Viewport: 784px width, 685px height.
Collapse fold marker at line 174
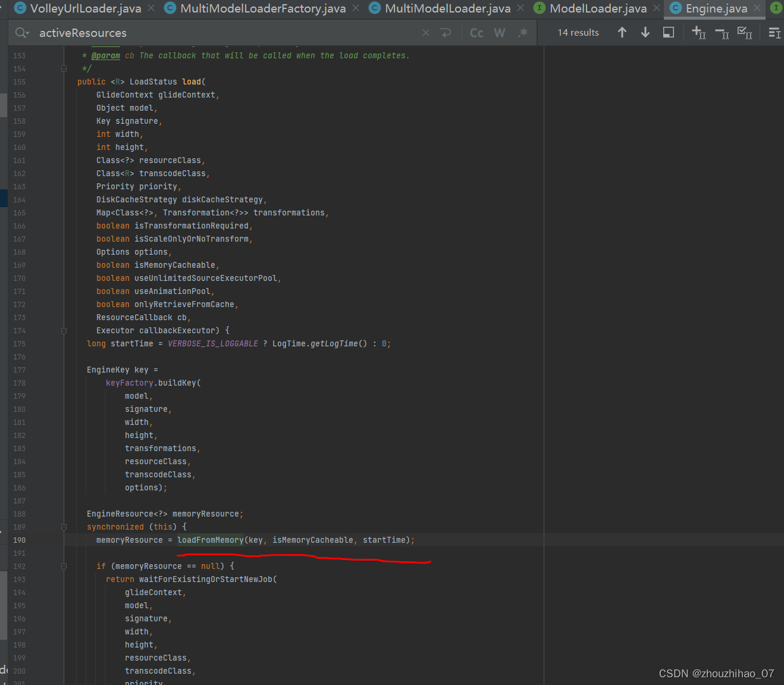pyautogui.click(x=64, y=330)
